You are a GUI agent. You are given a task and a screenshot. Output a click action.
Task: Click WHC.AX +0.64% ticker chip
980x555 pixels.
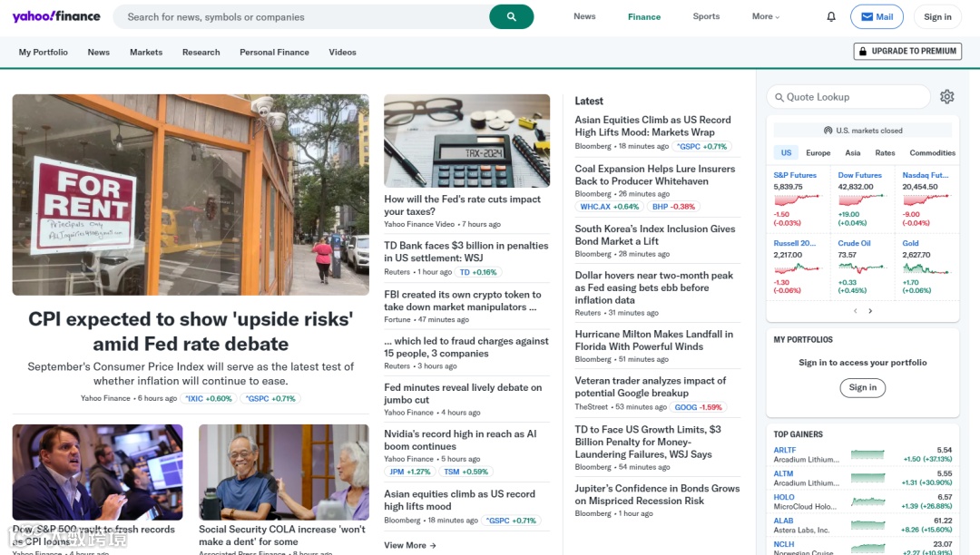tap(610, 207)
